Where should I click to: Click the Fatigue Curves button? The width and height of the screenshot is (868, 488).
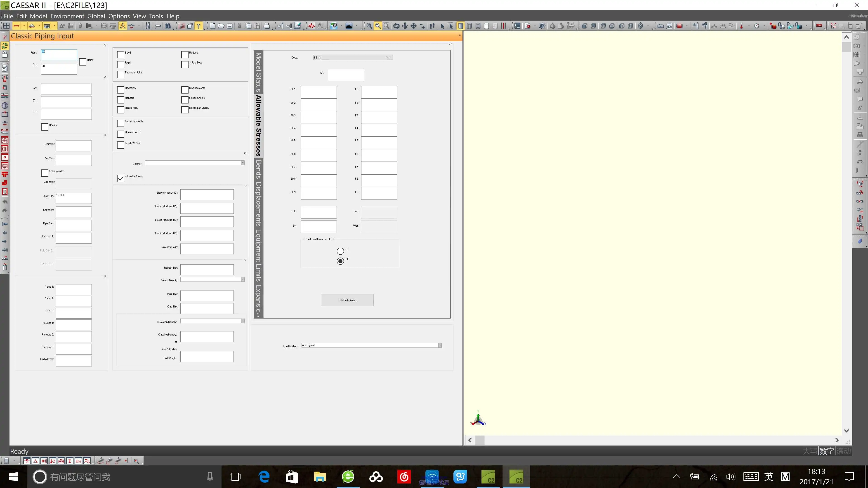[x=347, y=300]
